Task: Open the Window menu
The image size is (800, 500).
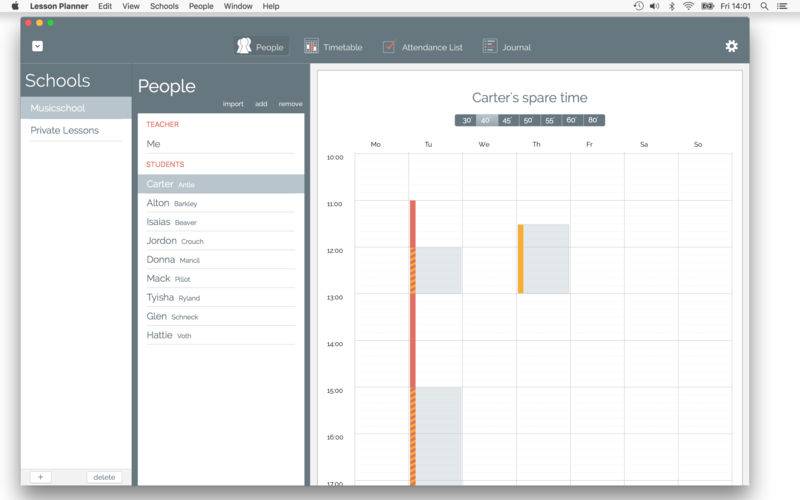Action: (x=238, y=6)
